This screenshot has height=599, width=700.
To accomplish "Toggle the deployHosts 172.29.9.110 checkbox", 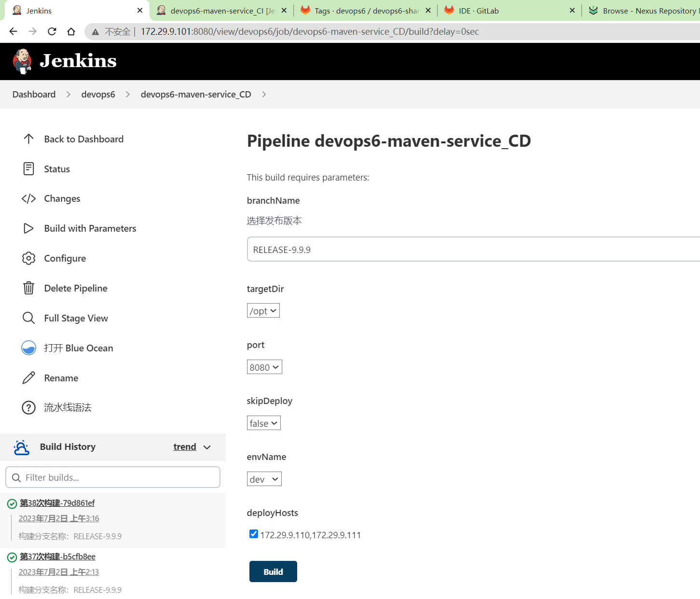I will 254,534.
